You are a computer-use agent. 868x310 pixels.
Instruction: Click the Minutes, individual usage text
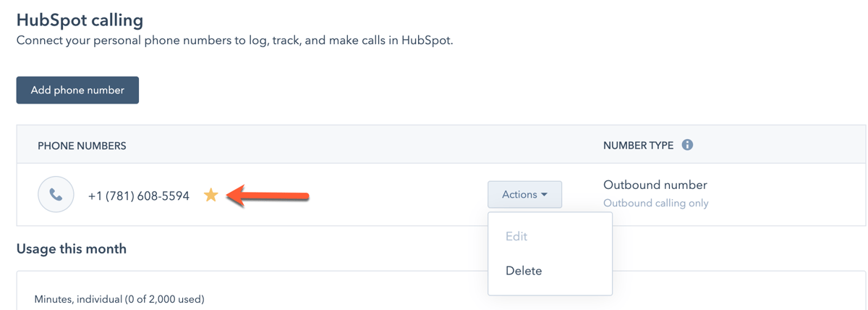coord(119,298)
